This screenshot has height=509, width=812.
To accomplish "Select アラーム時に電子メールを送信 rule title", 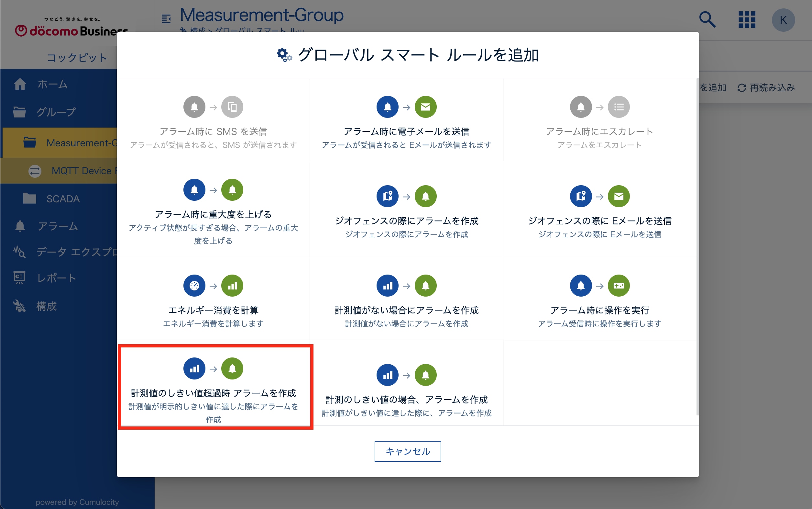I will pos(406,131).
